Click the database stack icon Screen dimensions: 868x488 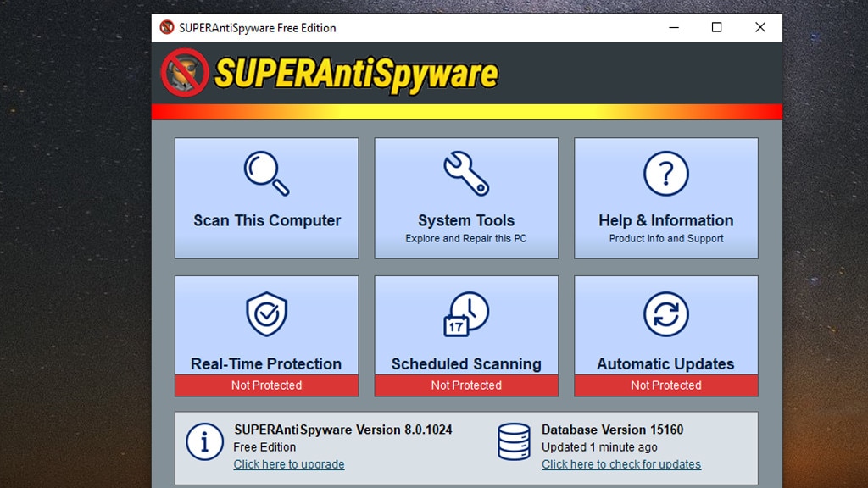pyautogui.click(x=514, y=441)
